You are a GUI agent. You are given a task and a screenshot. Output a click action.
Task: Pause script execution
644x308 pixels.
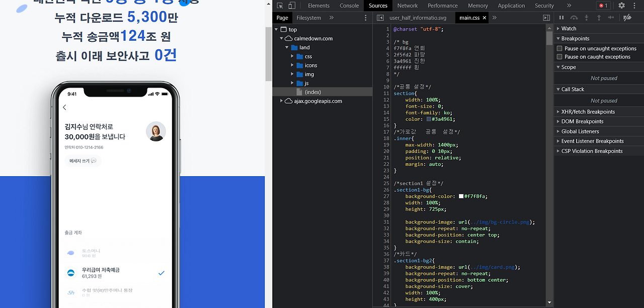click(x=561, y=18)
